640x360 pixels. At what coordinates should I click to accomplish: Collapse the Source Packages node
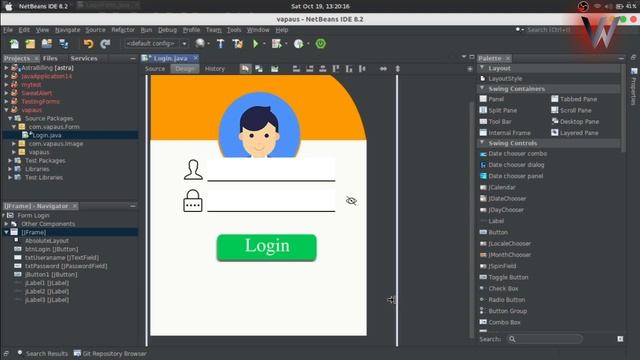pyautogui.click(x=10, y=118)
